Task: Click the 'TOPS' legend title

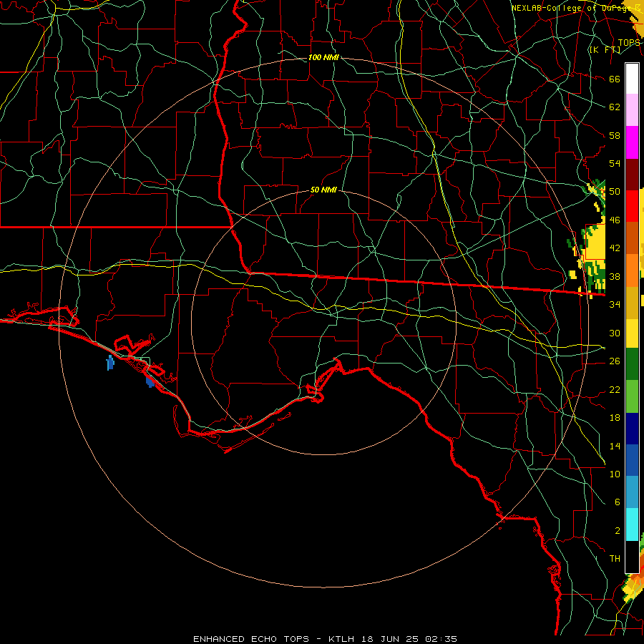Action: (629, 43)
